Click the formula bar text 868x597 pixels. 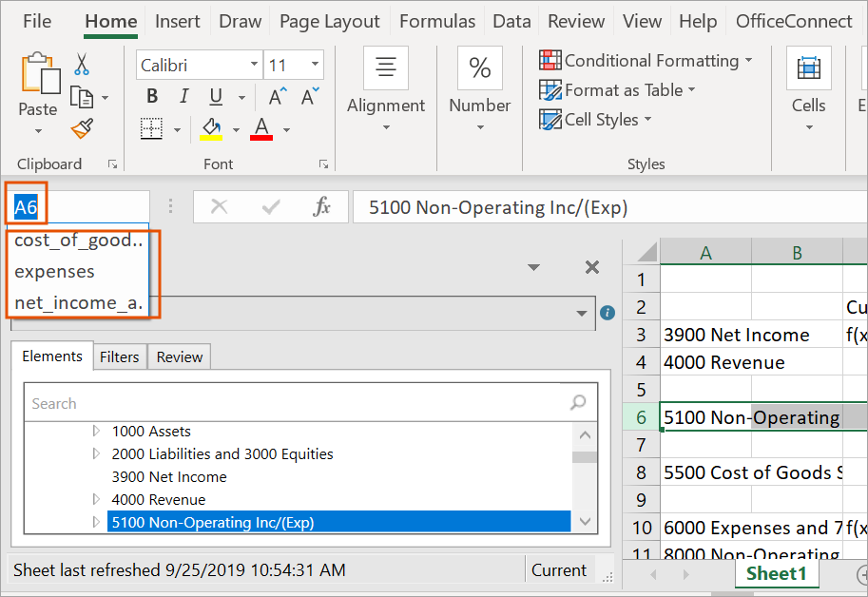(x=498, y=207)
